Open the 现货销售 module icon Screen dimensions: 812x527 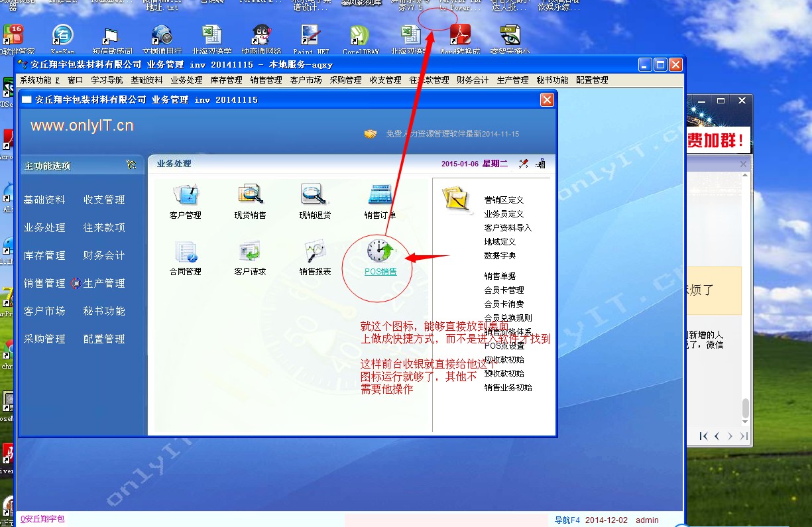tap(251, 195)
